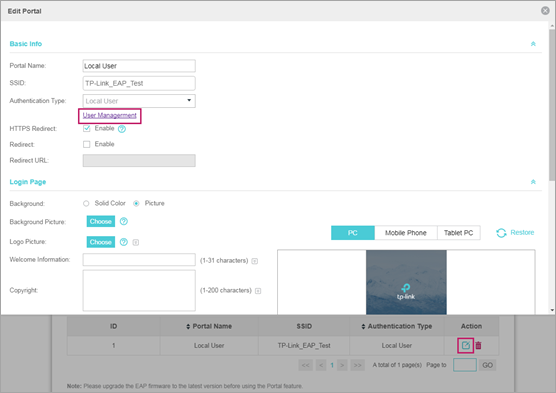Select page 1 in pagination
This screenshot has height=393, width=556.
tap(332, 365)
